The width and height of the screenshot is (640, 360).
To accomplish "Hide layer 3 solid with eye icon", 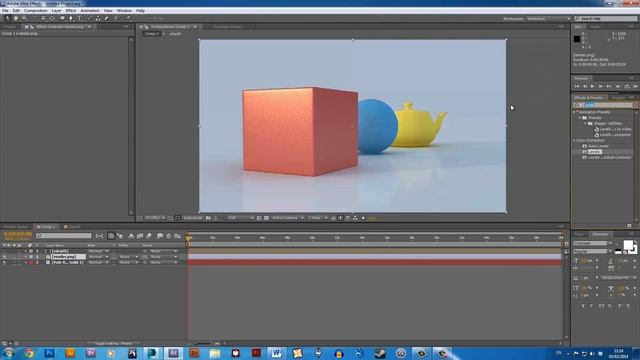I will (x=4, y=262).
